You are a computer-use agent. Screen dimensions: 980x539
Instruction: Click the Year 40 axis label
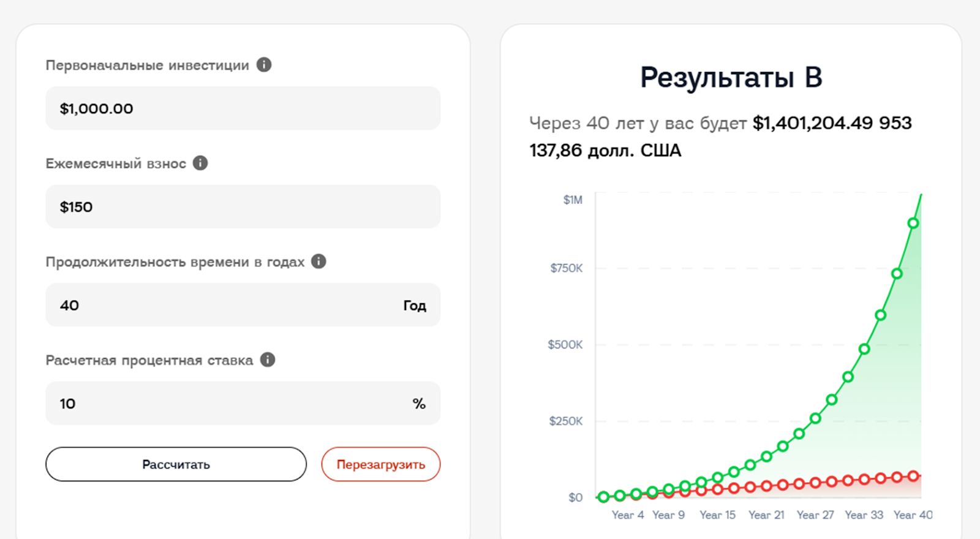(x=913, y=515)
